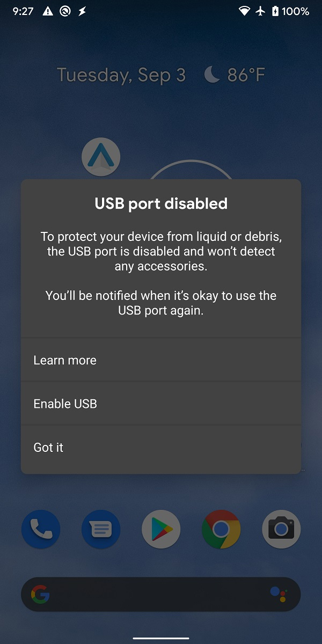Launch the Chrome browser
This screenshot has height=644, width=322.
221,530
